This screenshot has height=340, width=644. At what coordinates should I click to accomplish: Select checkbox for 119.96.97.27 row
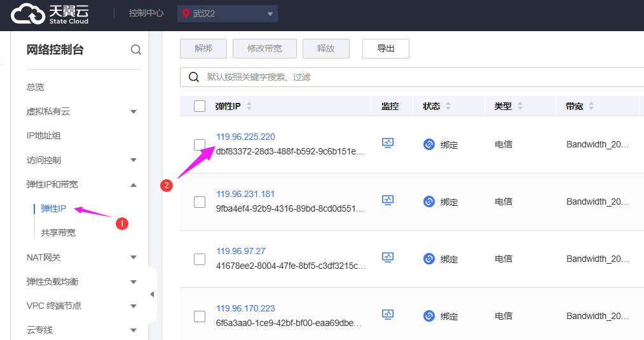[x=200, y=259]
